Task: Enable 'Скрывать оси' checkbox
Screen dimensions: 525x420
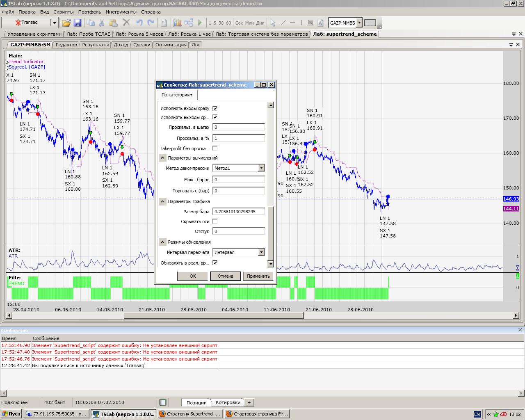Action: point(215,221)
